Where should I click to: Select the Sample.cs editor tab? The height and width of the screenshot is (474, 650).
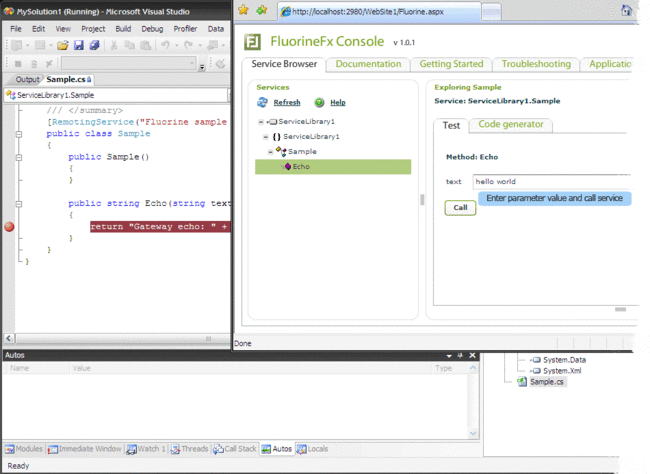tap(68, 79)
